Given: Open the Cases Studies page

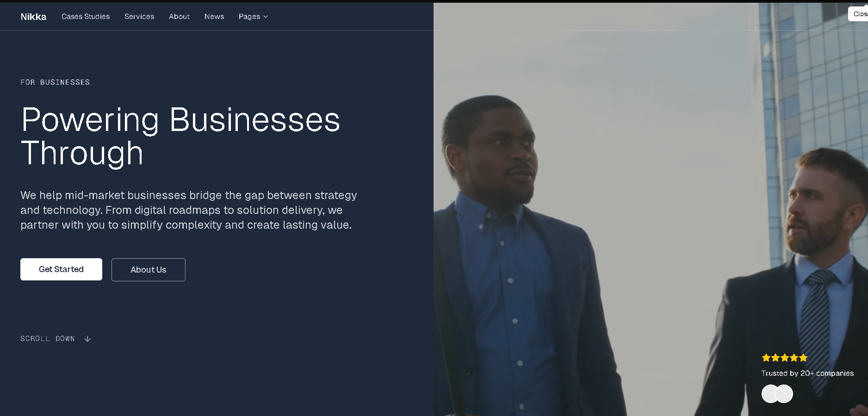Looking at the screenshot, I should (x=86, y=17).
